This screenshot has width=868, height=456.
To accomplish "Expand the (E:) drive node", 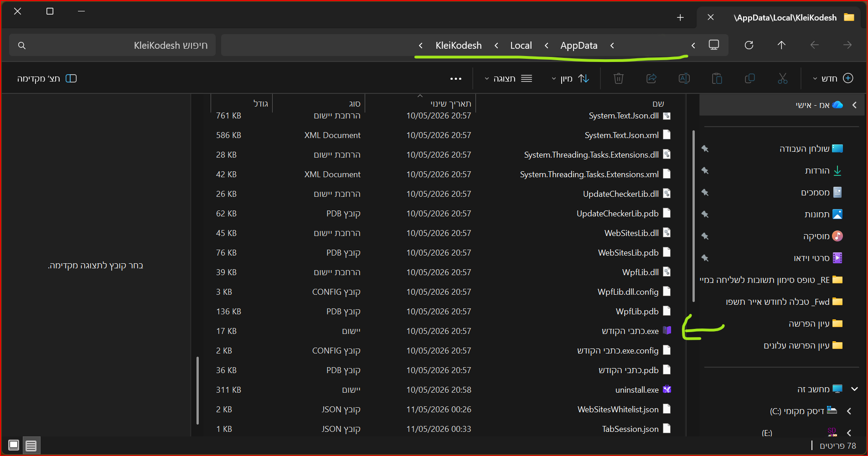I will click(x=849, y=433).
